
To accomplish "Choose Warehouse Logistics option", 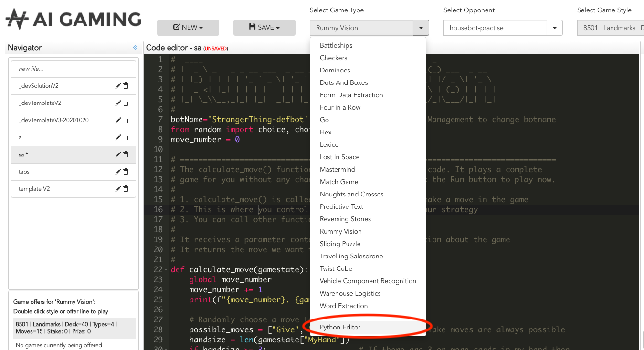I will 368,293.
